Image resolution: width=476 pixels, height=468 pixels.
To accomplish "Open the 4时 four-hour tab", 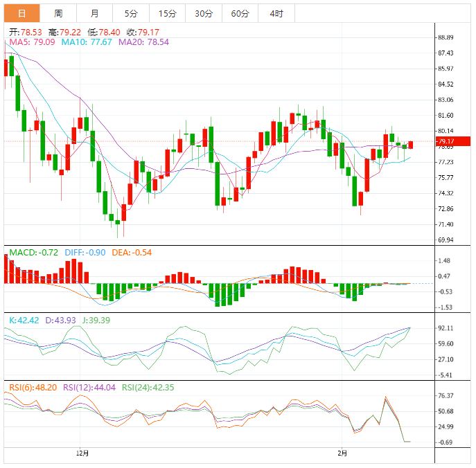I will tap(276, 13).
